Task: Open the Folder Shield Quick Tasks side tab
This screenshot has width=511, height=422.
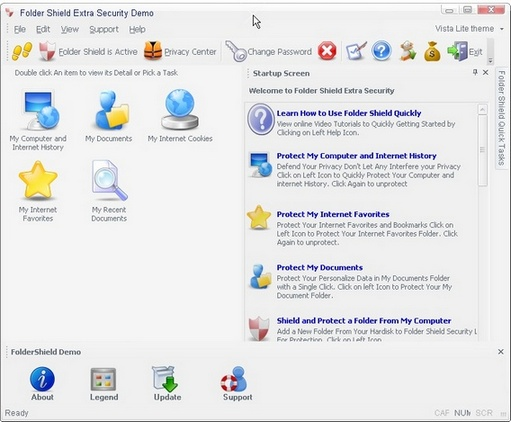Action: click(x=501, y=118)
